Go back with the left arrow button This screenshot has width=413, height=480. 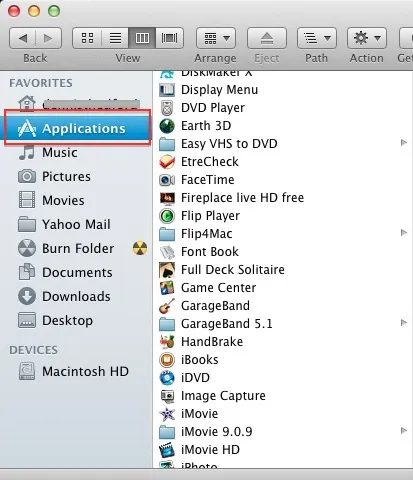point(23,38)
